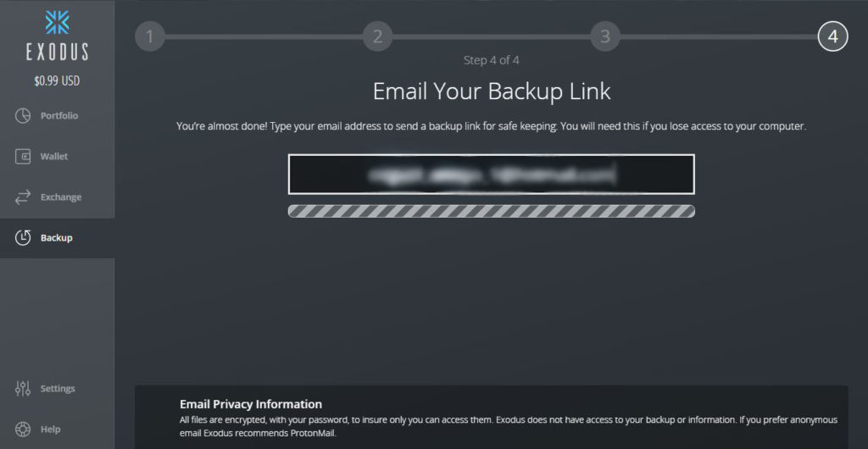Click the Backup clock icon

point(24,238)
